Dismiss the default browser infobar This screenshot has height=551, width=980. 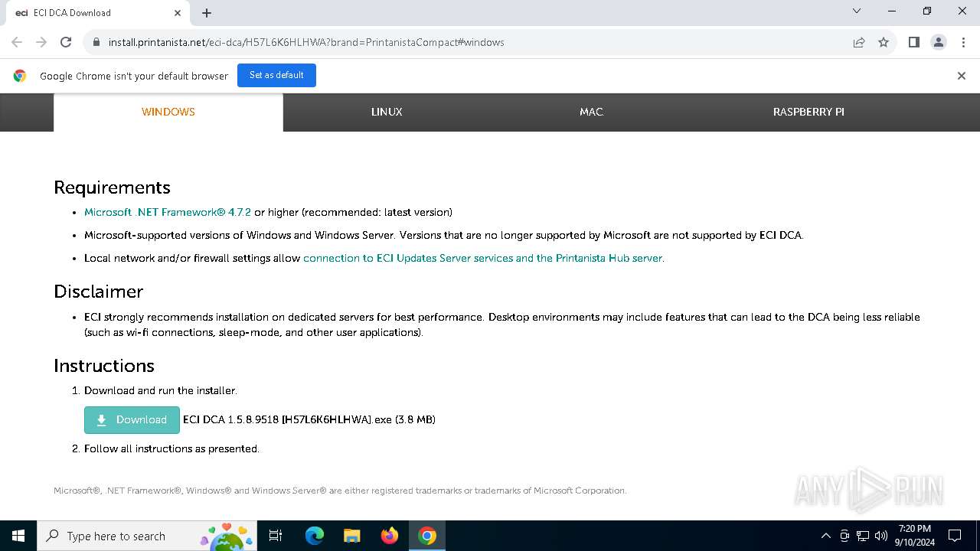962,76
